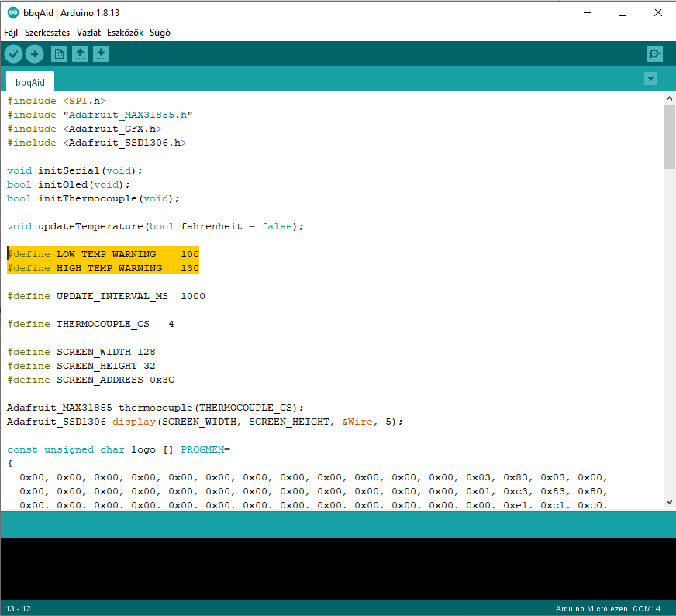The width and height of the screenshot is (676, 616).
Task: Click the Adafruit_SSD1306.h include line
Action: [x=97, y=143]
